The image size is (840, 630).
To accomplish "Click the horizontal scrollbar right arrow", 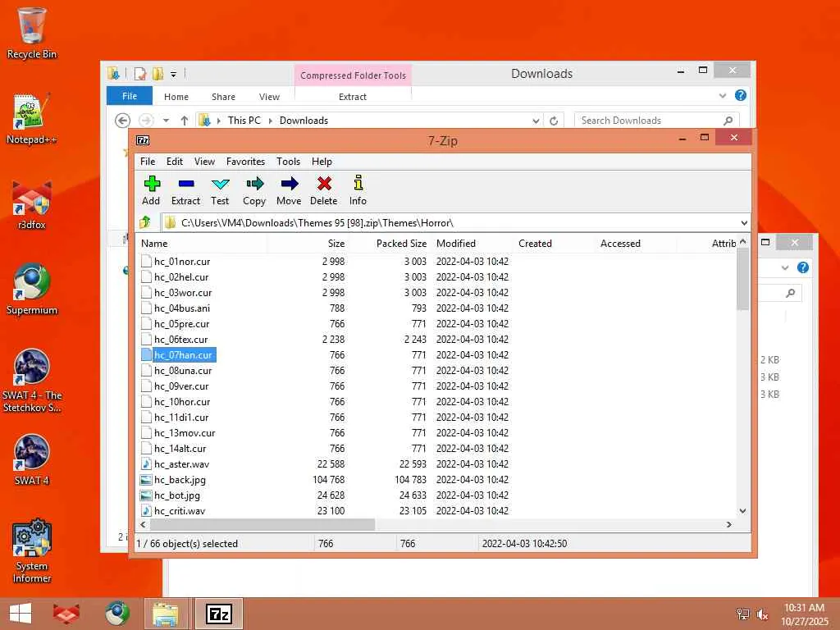I will 729,524.
